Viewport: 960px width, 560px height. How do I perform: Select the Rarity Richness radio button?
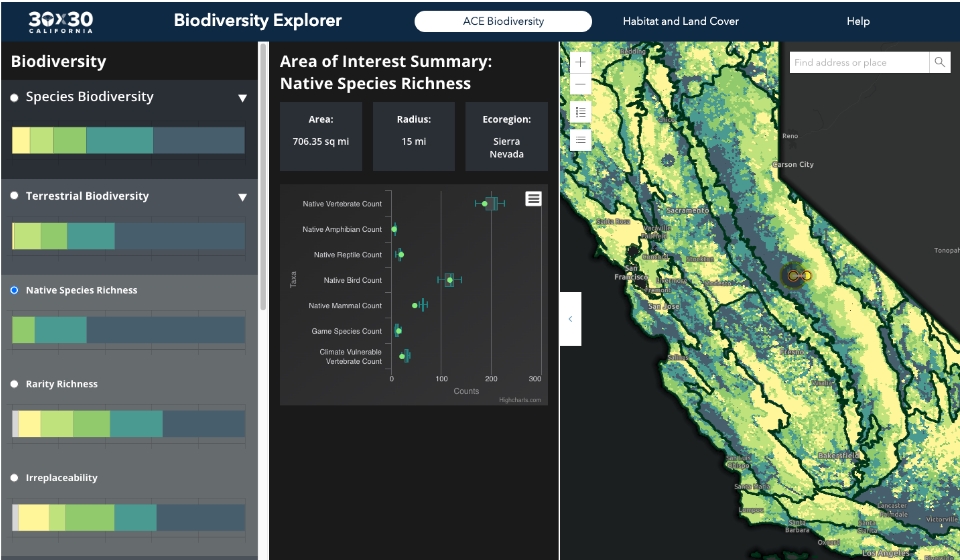[x=14, y=384]
